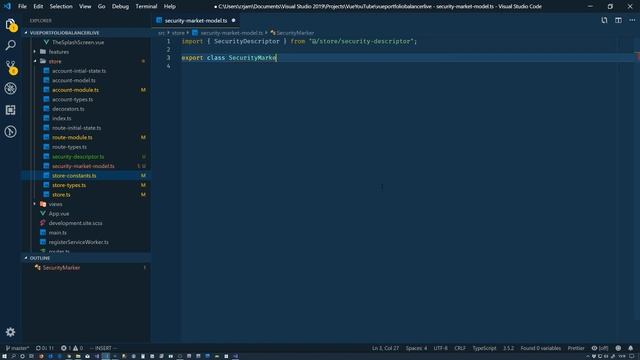Viewport: 640px width, 360px height.
Task: Open the Go menu
Action: pos(101,7)
